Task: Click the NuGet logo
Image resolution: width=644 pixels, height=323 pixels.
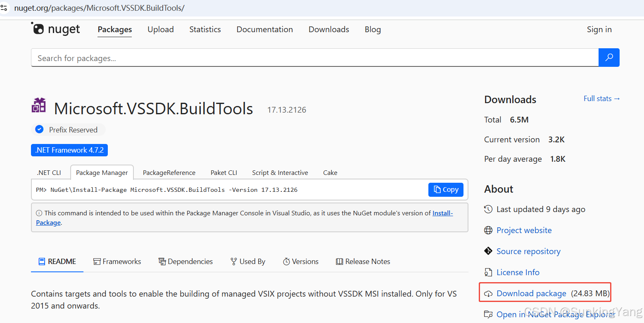Action: (56, 29)
